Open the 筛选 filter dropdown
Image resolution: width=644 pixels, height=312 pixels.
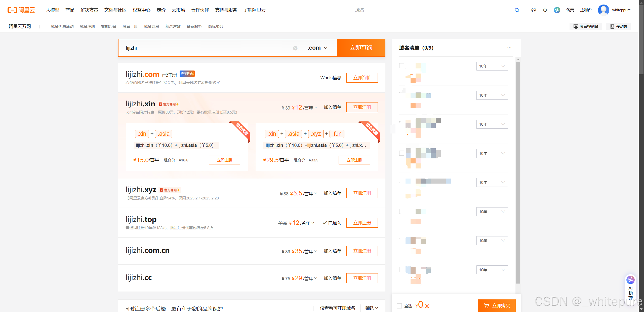[x=372, y=308]
